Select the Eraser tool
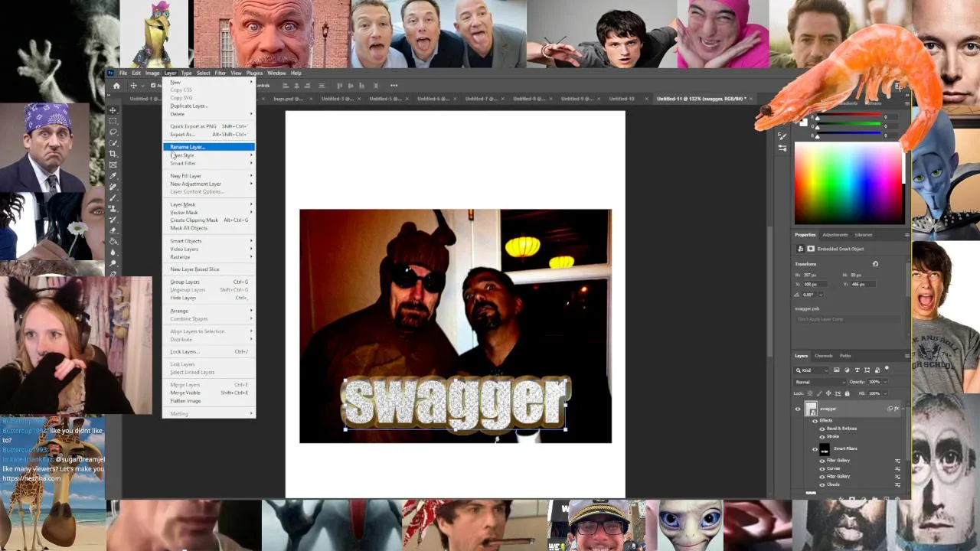The width and height of the screenshot is (980, 551). pos(113,230)
